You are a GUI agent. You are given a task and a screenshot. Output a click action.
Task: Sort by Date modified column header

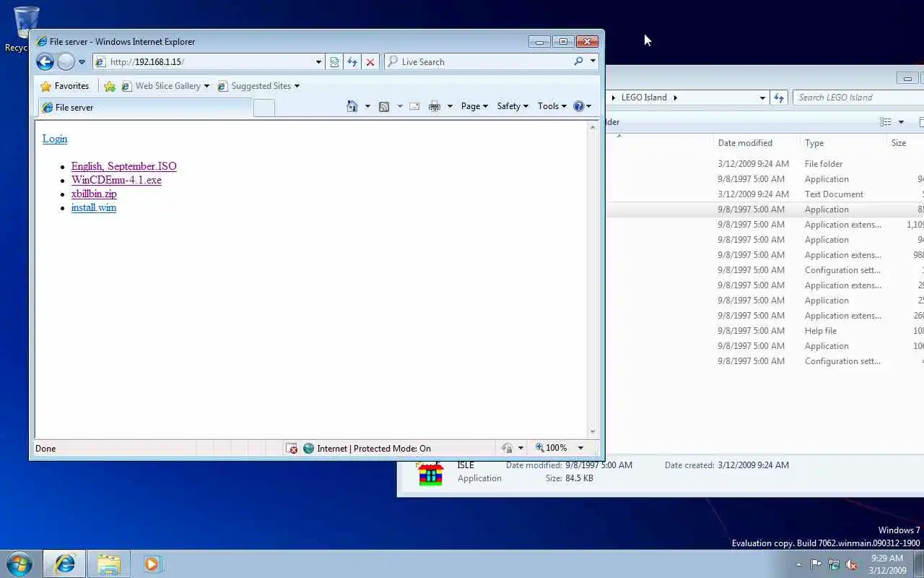click(757, 143)
